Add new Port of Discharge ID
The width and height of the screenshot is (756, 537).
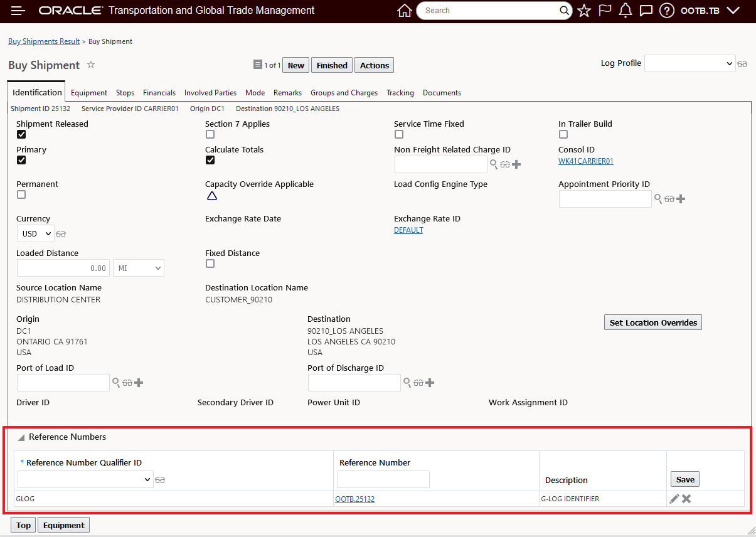[x=430, y=383]
